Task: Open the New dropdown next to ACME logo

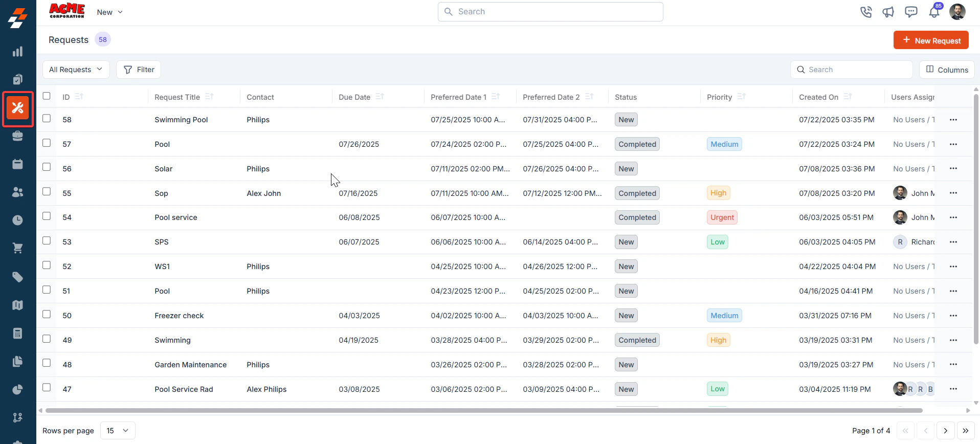Action: coord(109,12)
